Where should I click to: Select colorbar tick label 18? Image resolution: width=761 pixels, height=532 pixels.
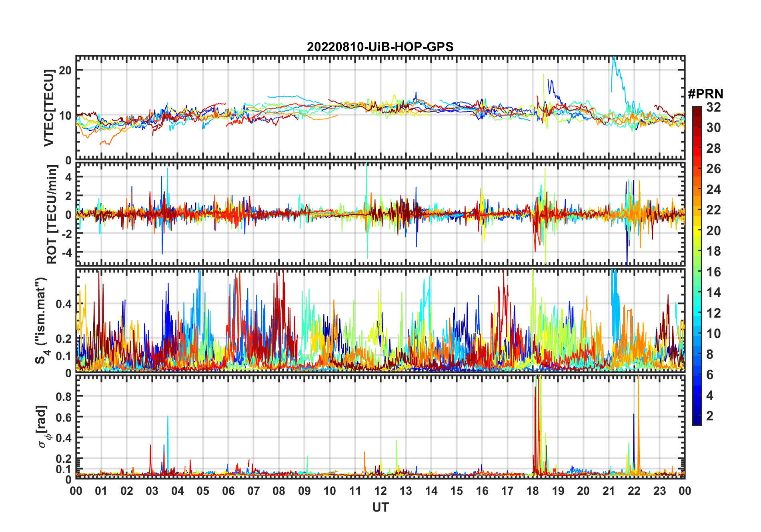713,251
